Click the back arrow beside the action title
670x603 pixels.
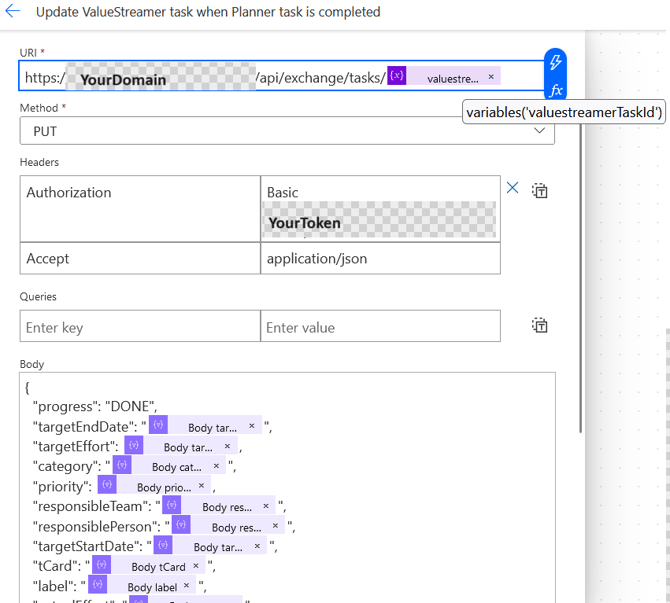click(13, 12)
